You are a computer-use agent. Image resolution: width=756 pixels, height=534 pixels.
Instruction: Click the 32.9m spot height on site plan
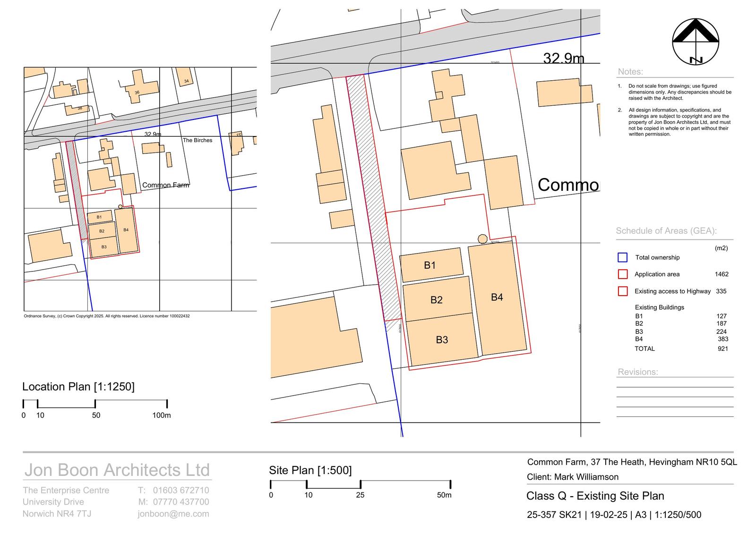coord(563,58)
